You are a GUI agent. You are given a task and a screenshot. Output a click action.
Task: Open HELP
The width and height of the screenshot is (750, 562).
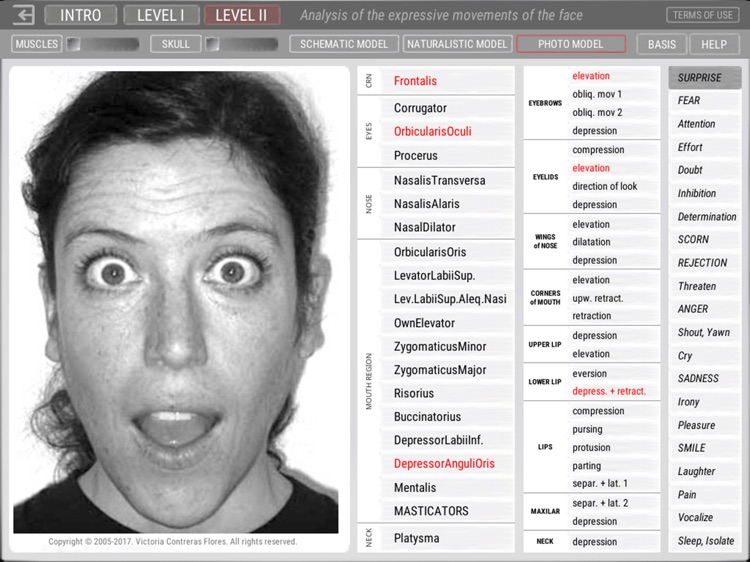point(714,44)
